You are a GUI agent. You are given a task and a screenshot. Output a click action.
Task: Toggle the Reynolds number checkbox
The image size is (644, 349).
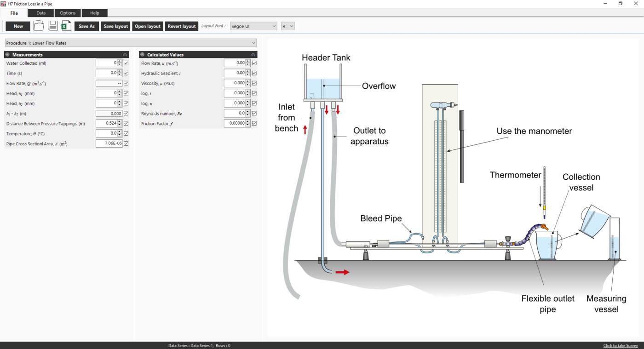point(254,113)
